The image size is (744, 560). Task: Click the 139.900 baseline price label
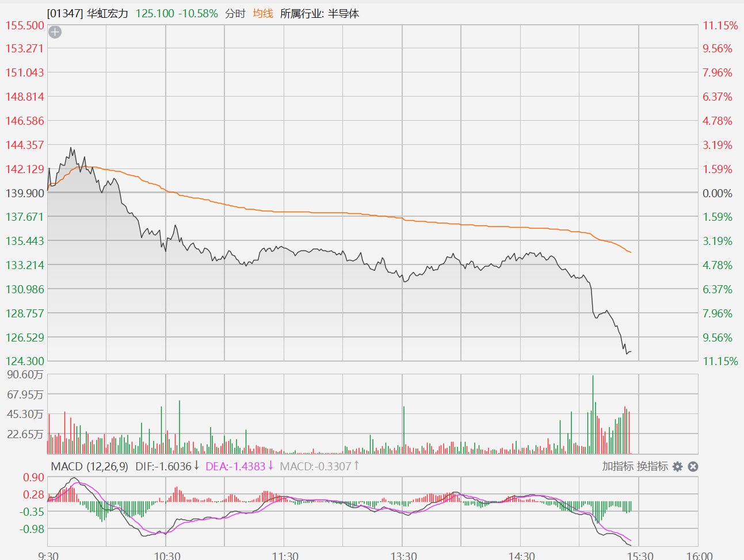coord(25,193)
